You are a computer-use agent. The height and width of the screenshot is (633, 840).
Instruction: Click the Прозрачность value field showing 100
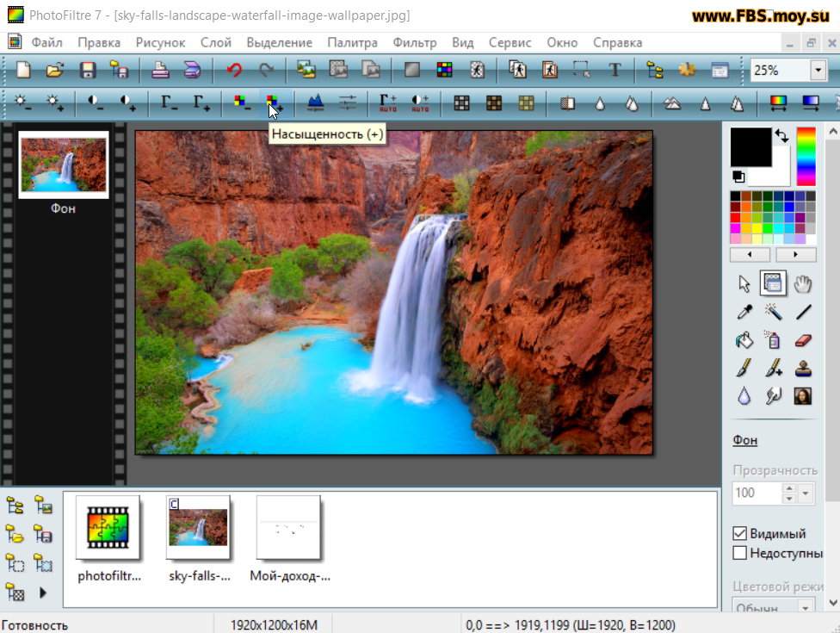[757, 493]
